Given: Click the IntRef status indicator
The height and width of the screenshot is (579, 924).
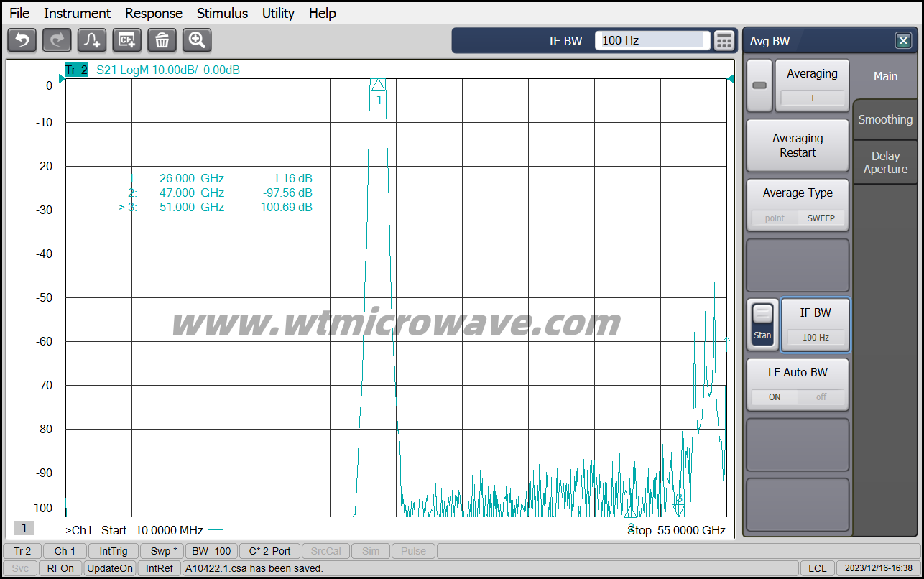Looking at the screenshot, I should click(x=160, y=568).
